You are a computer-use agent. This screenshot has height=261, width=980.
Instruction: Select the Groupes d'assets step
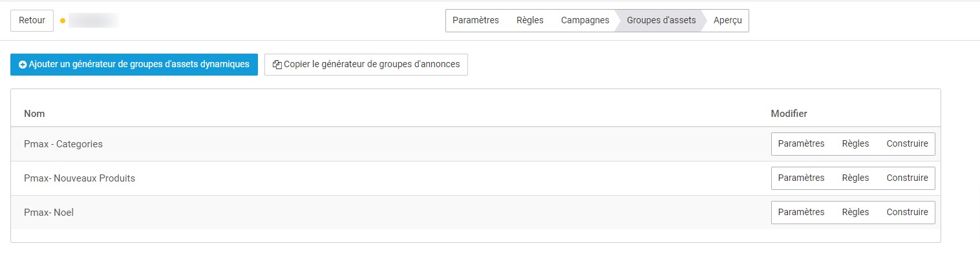point(661,20)
